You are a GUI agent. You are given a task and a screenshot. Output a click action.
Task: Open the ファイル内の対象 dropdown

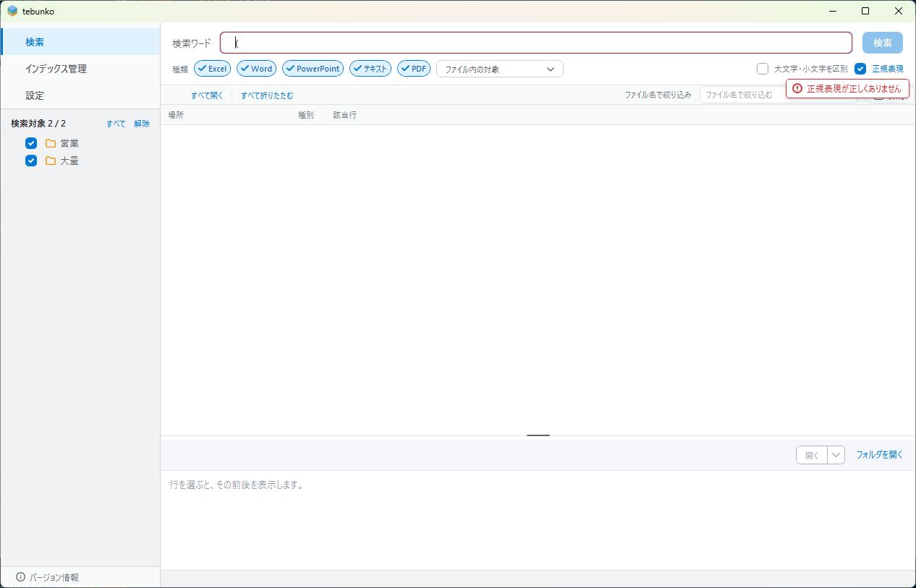point(500,69)
